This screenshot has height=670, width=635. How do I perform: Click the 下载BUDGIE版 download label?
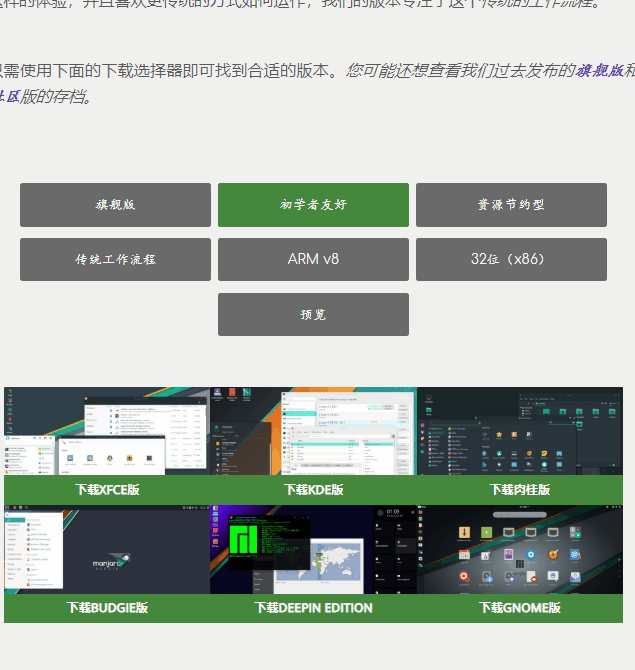[107, 608]
